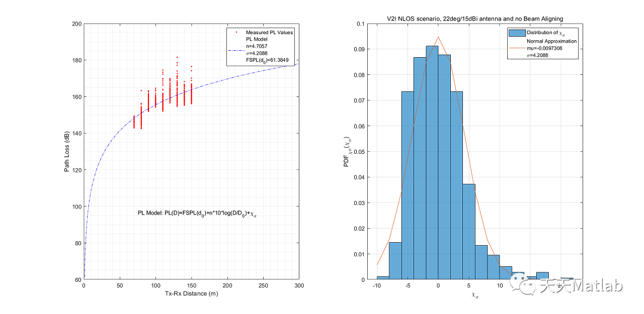Click the 'PL Model' legend label in left plot

(257, 39)
